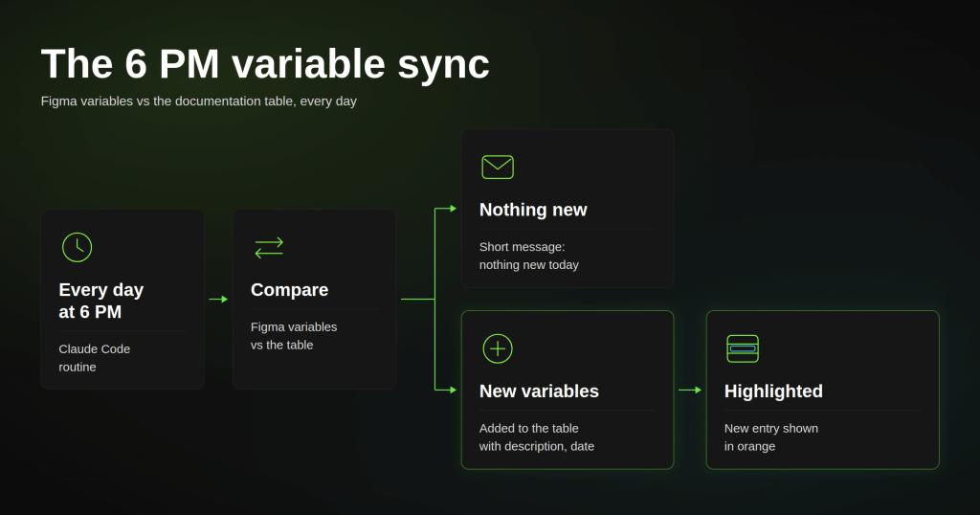Click 'Short message: nothing new today' text

pyautogui.click(x=528, y=256)
